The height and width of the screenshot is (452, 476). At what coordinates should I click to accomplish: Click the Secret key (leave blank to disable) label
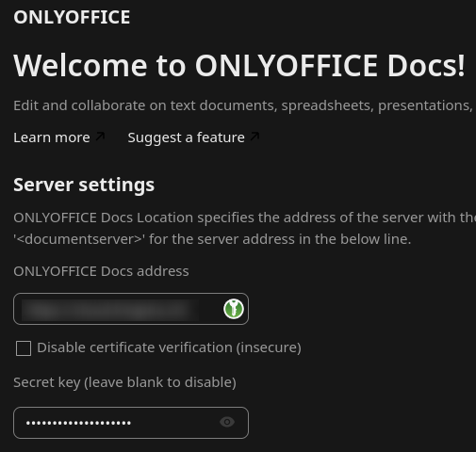124,382
